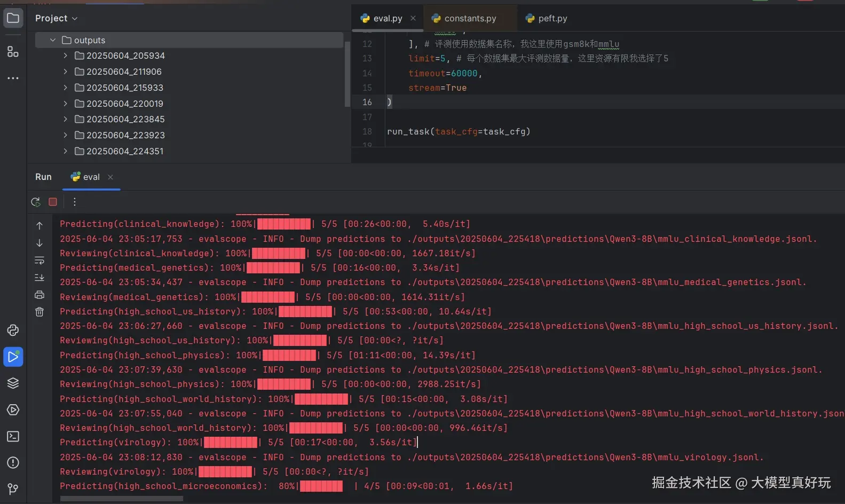Screen dimensions: 845x504
Task: Select the outputs folder row
Action: pos(189,40)
